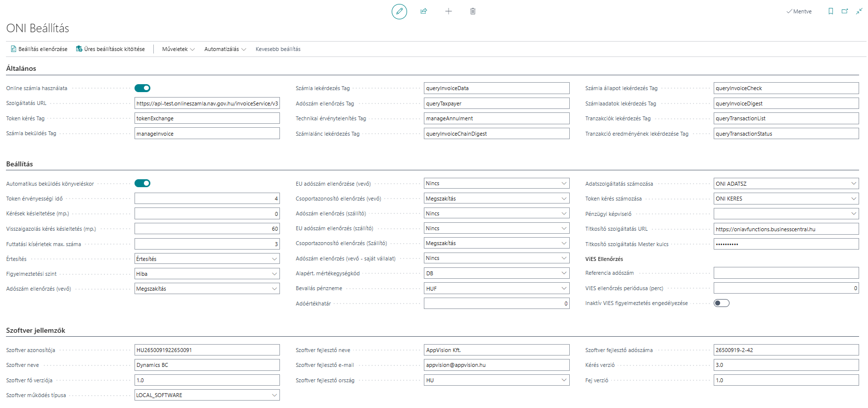Expand the Bevallás pénzneme HUF dropdown
Image resolution: width=868 pixels, height=408 pixels.
pyautogui.click(x=497, y=289)
